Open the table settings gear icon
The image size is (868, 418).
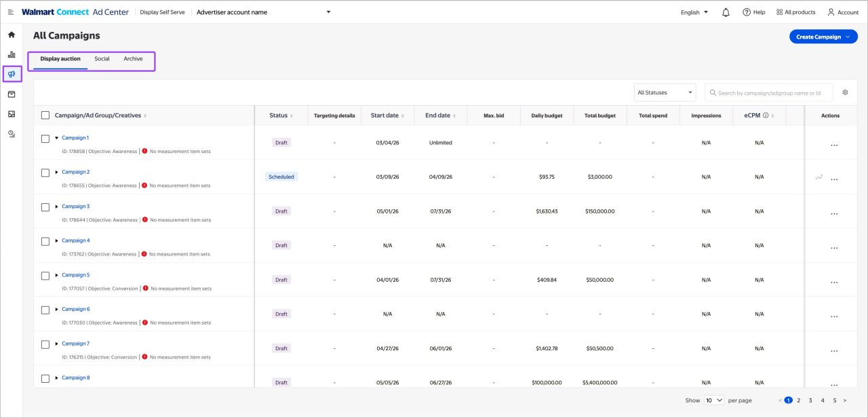tap(845, 92)
